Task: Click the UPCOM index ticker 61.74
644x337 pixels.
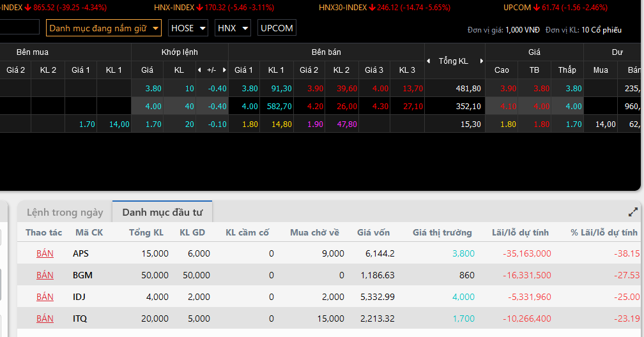Action: 551,8
